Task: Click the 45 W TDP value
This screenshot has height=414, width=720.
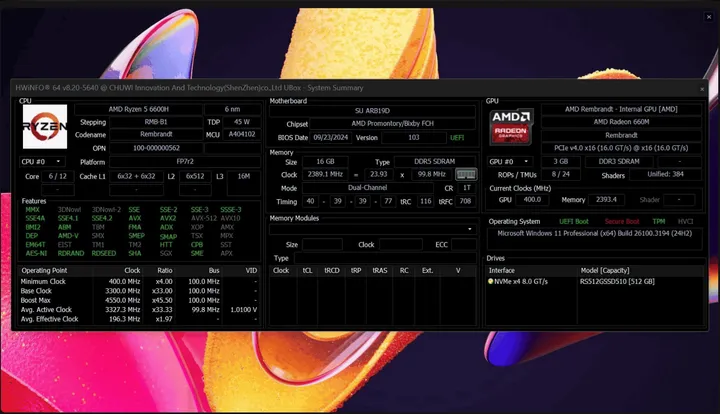Action: click(242, 122)
